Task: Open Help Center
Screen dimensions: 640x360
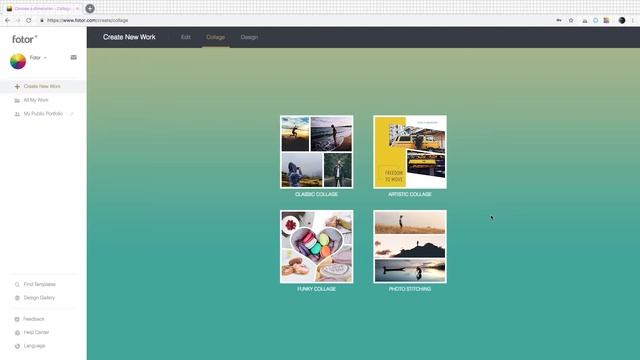Action: pos(36,332)
